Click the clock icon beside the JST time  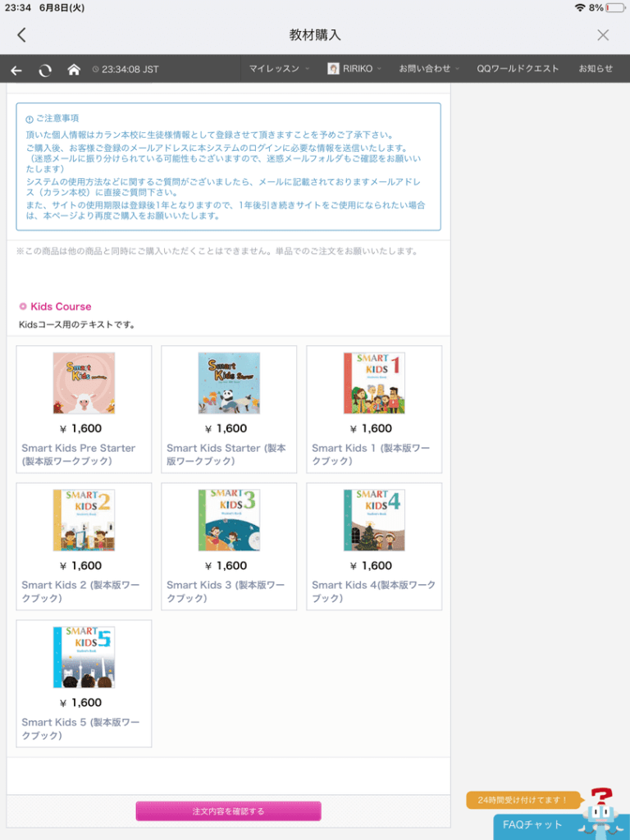coord(95,69)
